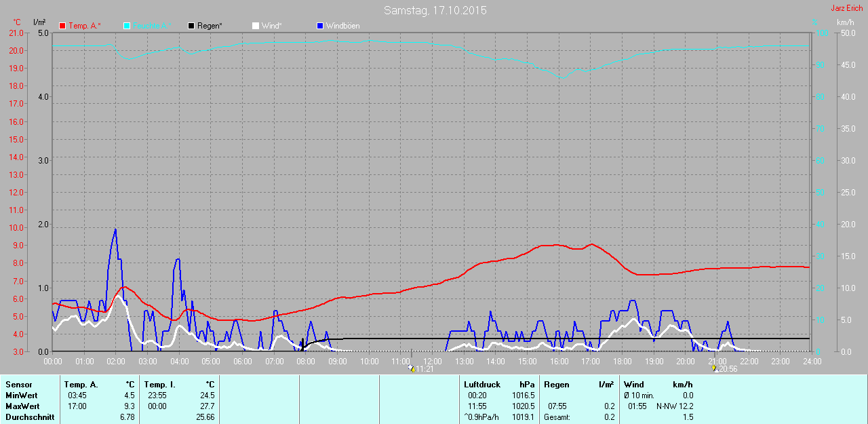Select the Windböen legend label
The image size is (868, 424).
click(x=342, y=26)
